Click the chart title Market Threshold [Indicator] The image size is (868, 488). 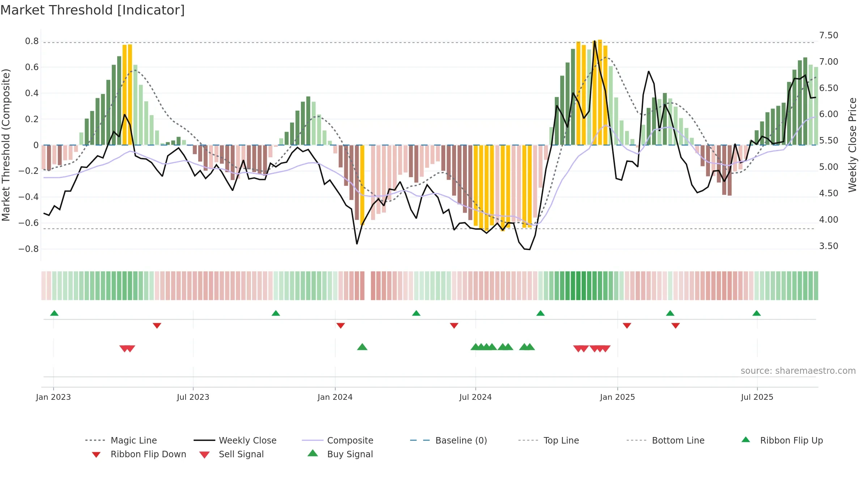click(x=93, y=10)
